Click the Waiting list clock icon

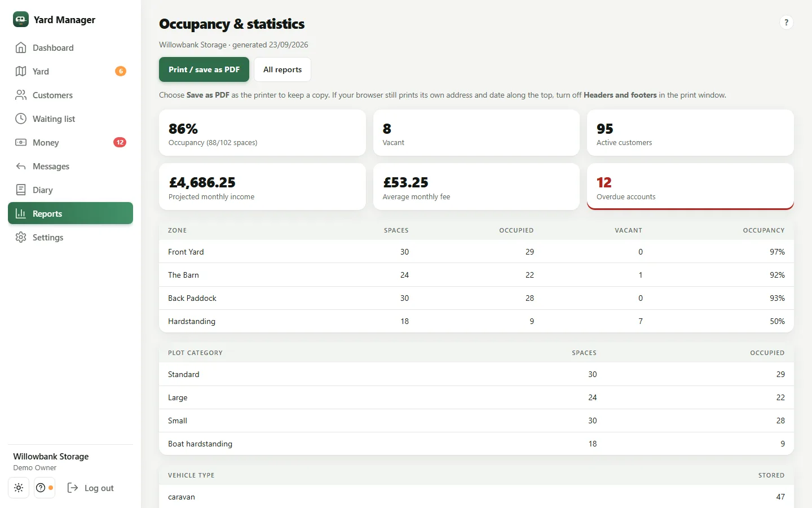21,119
